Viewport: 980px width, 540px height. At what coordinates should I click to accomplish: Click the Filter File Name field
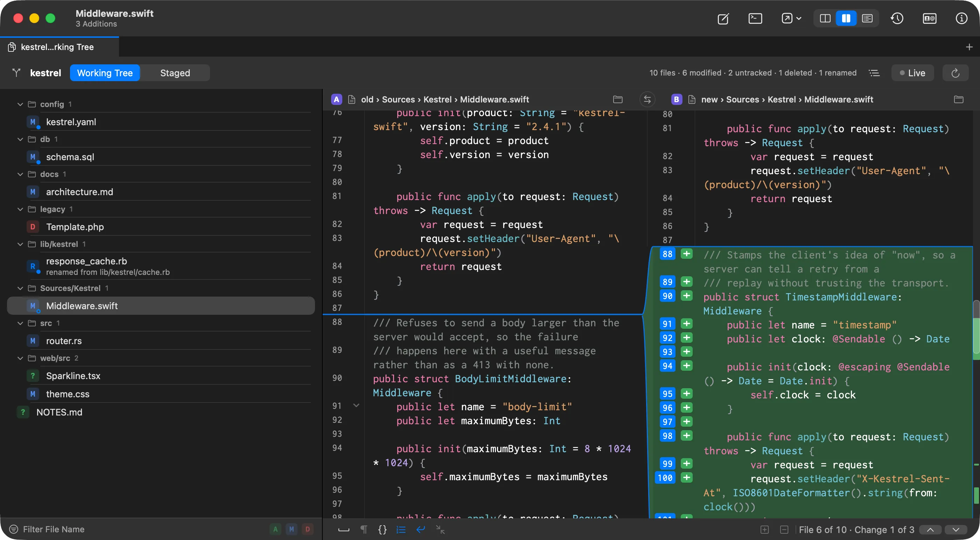coord(137,530)
